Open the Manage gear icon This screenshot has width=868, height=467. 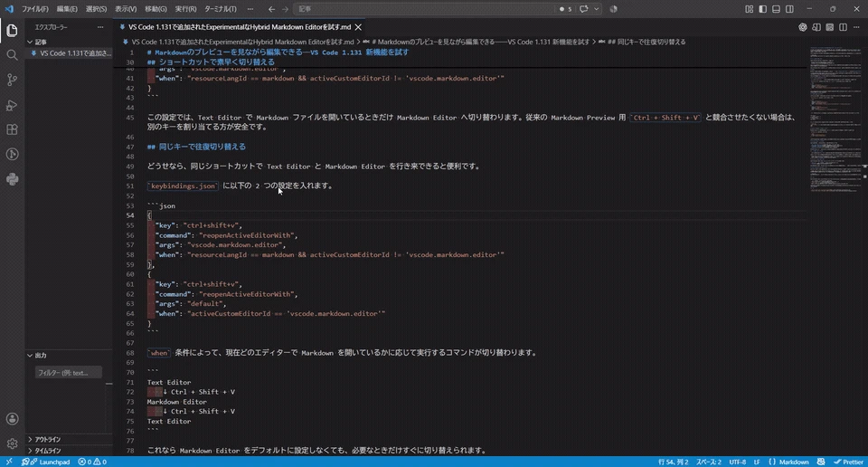(x=12, y=443)
